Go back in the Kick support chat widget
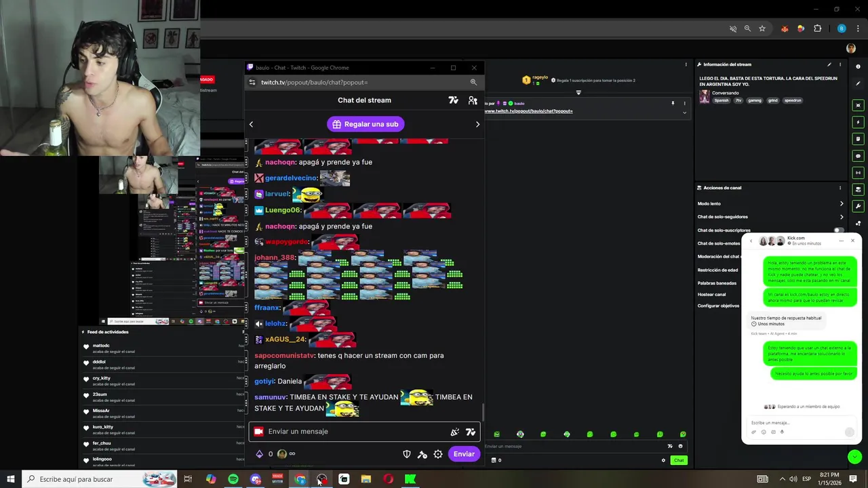 pos(751,241)
